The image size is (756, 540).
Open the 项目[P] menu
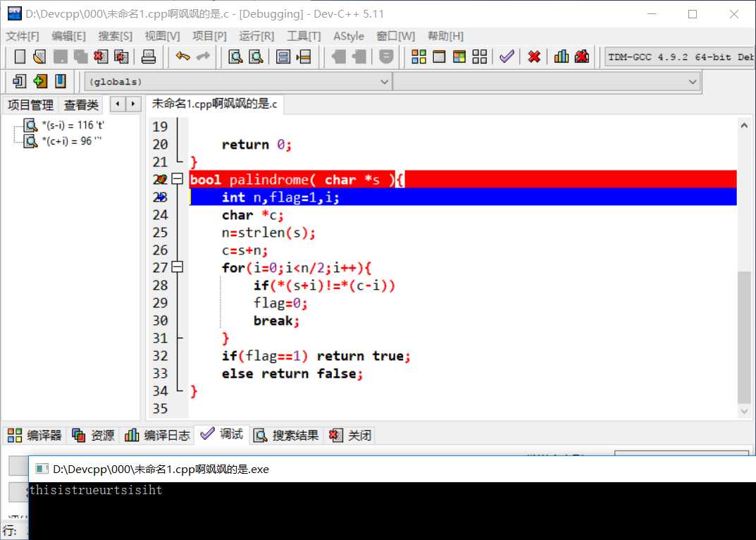tap(209, 36)
